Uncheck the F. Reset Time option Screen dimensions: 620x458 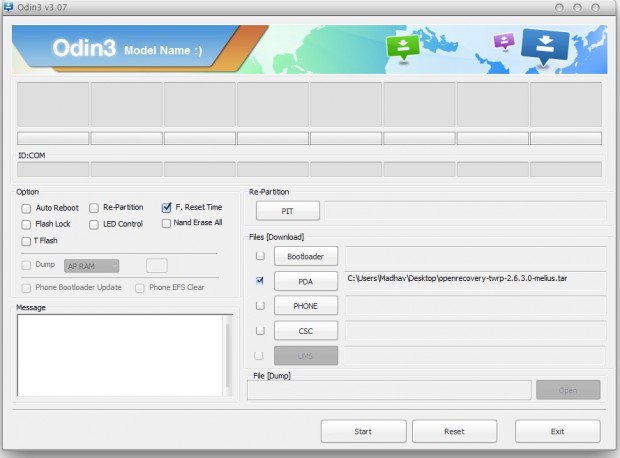pyautogui.click(x=166, y=207)
